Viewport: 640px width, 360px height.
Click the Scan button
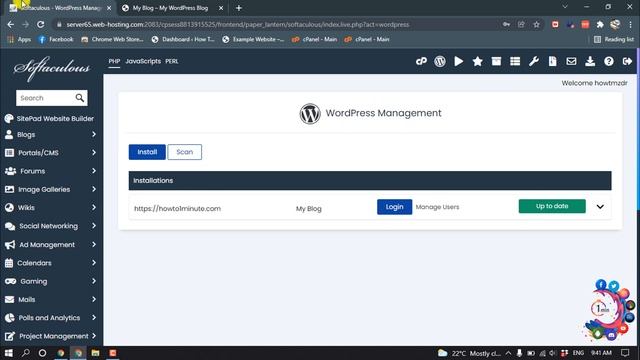pos(184,152)
